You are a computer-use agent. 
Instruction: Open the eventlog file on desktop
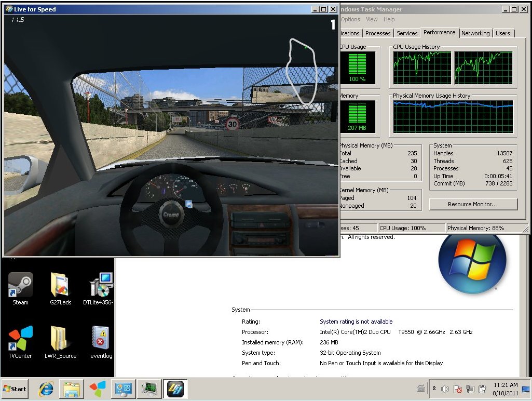point(101,342)
